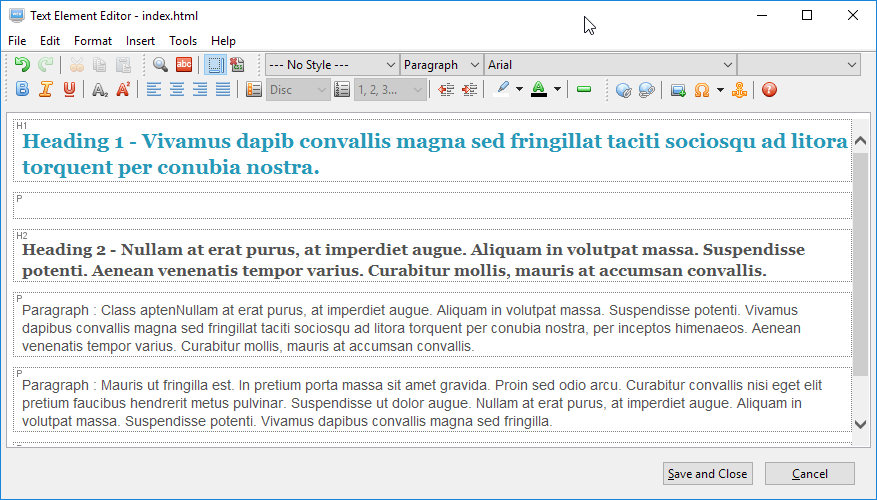
Task: Open the Help menu
Action: (x=223, y=41)
